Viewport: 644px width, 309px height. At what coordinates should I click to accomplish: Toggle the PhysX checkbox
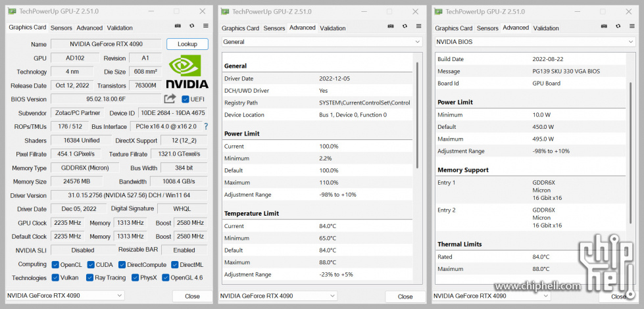(135, 278)
